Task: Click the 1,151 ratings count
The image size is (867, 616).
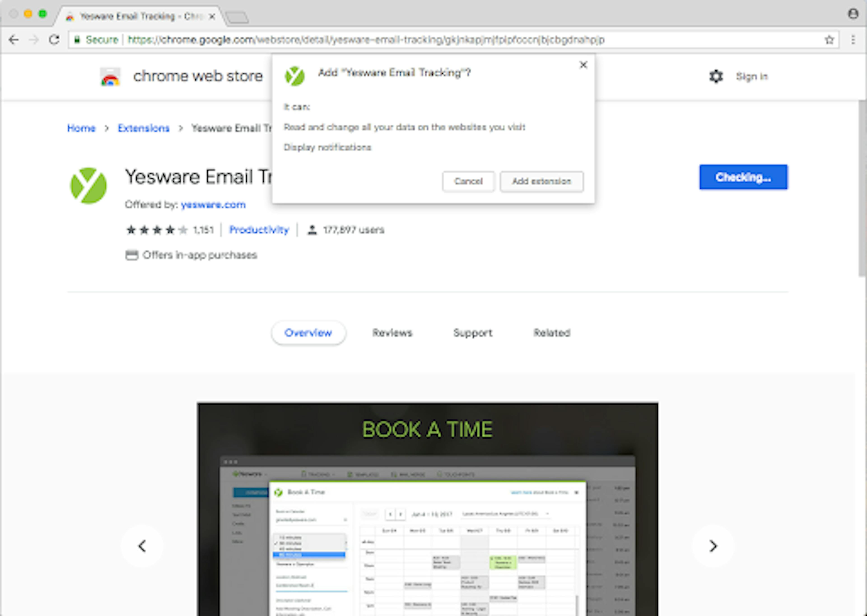Action: pos(203,230)
